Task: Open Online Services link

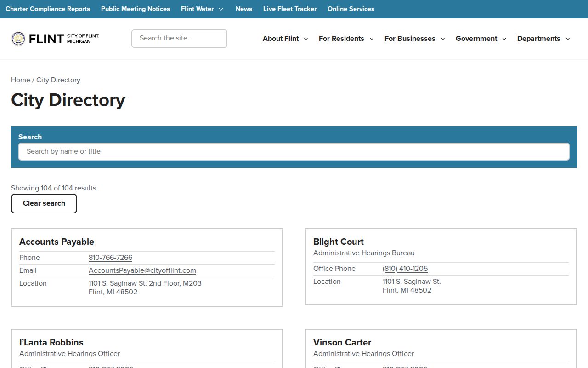Action: (x=351, y=9)
